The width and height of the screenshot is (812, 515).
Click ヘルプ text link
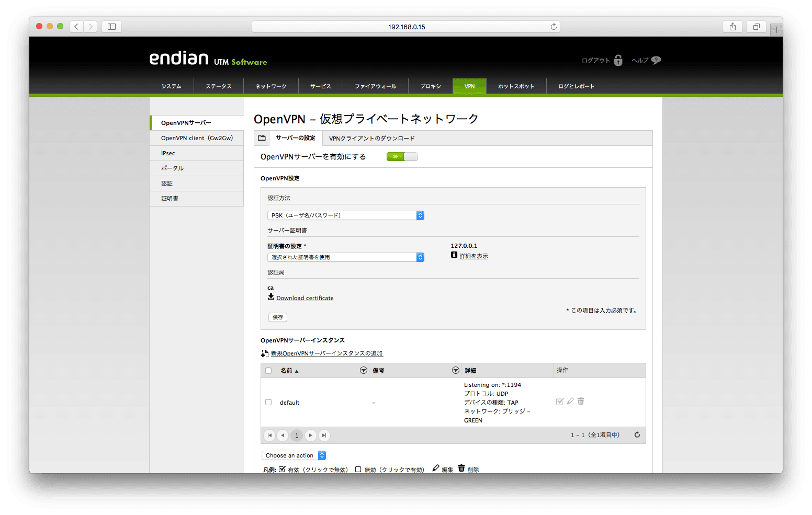(640, 61)
